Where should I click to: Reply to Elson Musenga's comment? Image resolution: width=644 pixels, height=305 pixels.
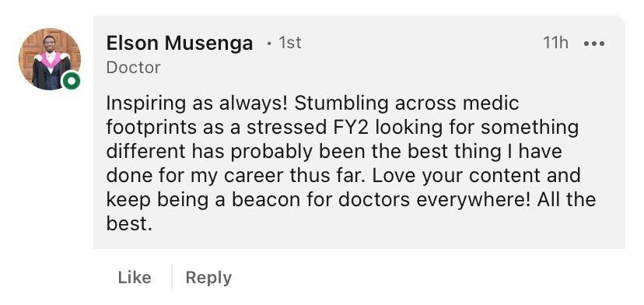click(x=208, y=278)
